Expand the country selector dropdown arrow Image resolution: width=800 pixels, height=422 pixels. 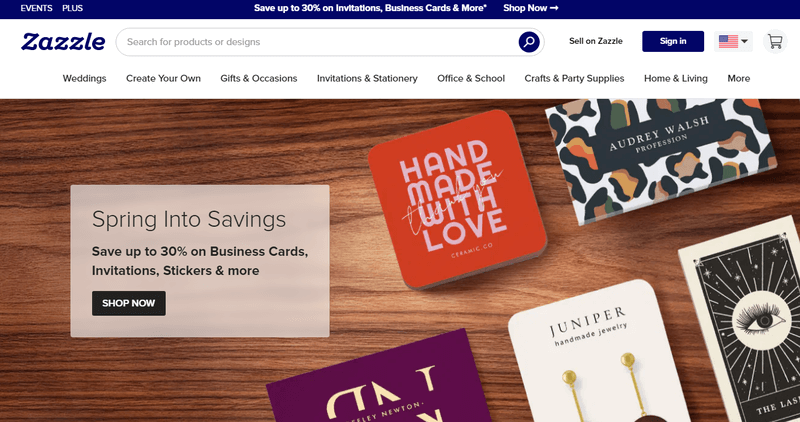tap(744, 41)
